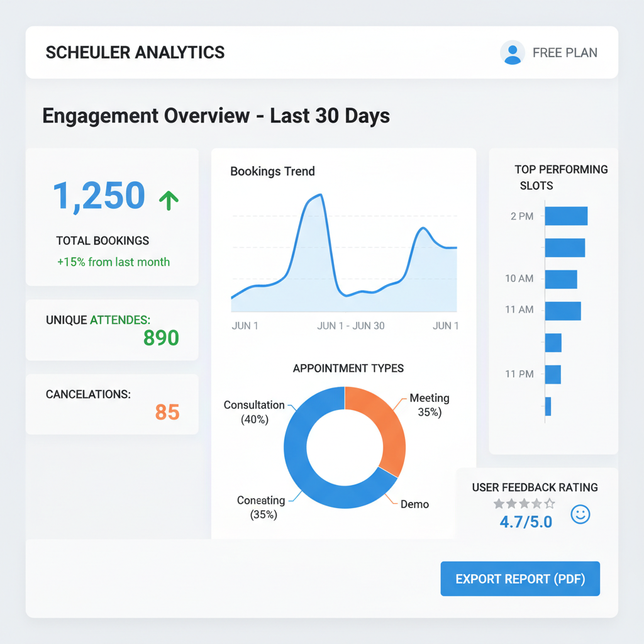Screen dimensions: 644x644
Task: Click the star rating icons row
Action: coord(524,503)
